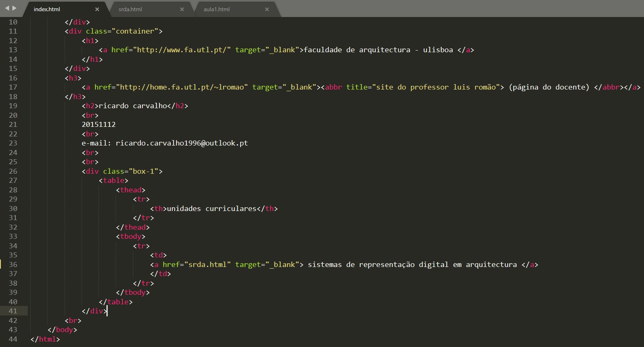Screen dimensions: 644x347
Task: Click 'sistemas de representação digital em arquitectura' text
Action: click(x=412, y=264)
